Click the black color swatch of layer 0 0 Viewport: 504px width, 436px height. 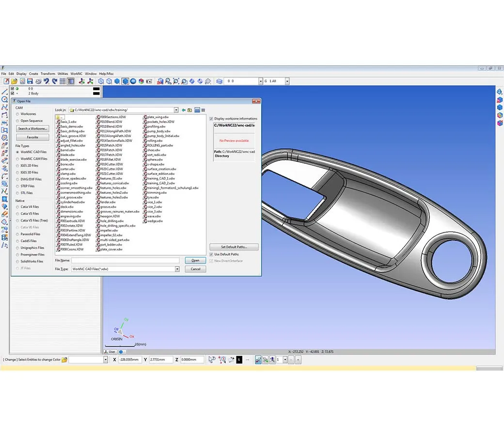pos(96,89)
